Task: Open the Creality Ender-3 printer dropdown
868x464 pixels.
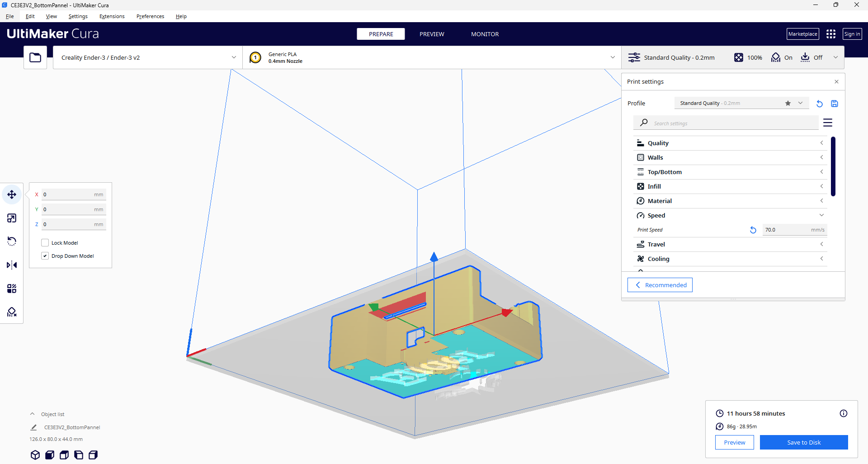Action: [148, 57]
